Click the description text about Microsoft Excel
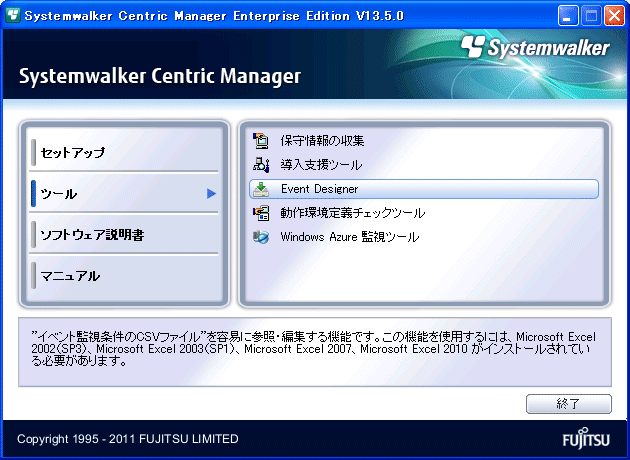This screenshot has width=630, height=460. (x=313, y=349)
